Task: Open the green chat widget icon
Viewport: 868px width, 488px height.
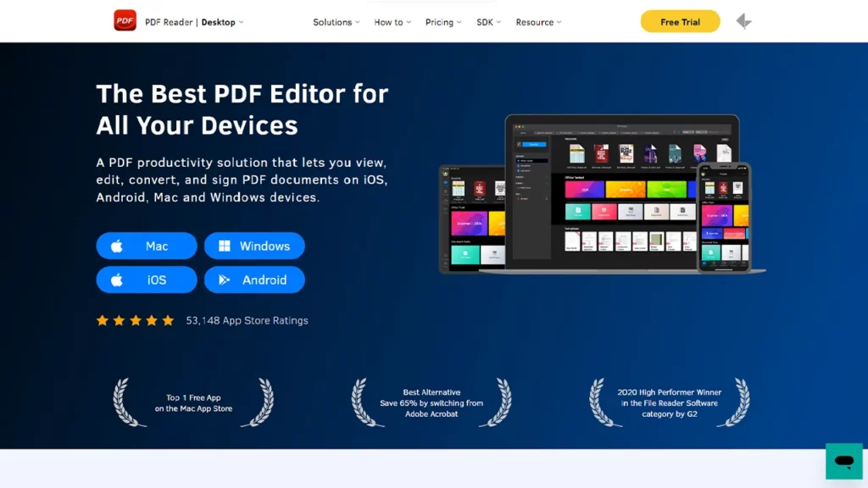Action: [x=843, y=461]
